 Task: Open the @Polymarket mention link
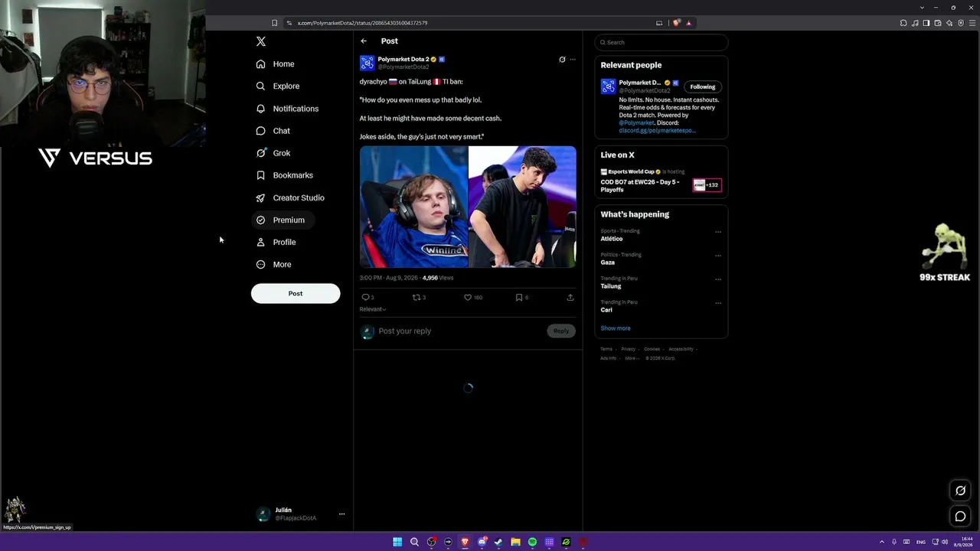tap(637, 123)
